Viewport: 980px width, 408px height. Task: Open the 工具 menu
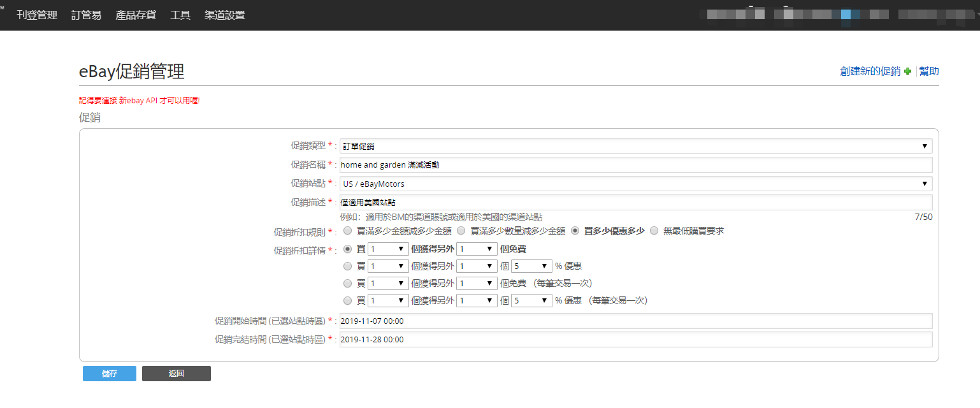(x=180, y=15)
